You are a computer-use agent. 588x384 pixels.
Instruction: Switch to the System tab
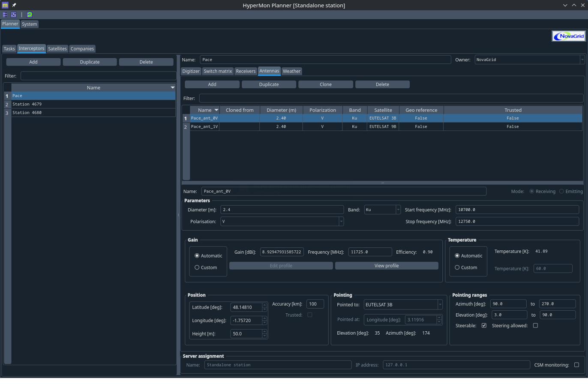pyautogui.click(x=30, y=24)
